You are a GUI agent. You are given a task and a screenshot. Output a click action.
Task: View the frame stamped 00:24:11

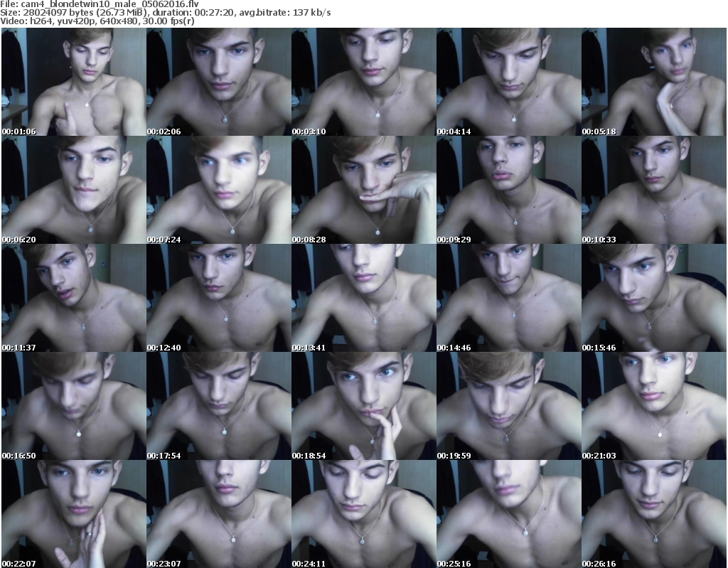pyautogui.click(x=363, y=514)
